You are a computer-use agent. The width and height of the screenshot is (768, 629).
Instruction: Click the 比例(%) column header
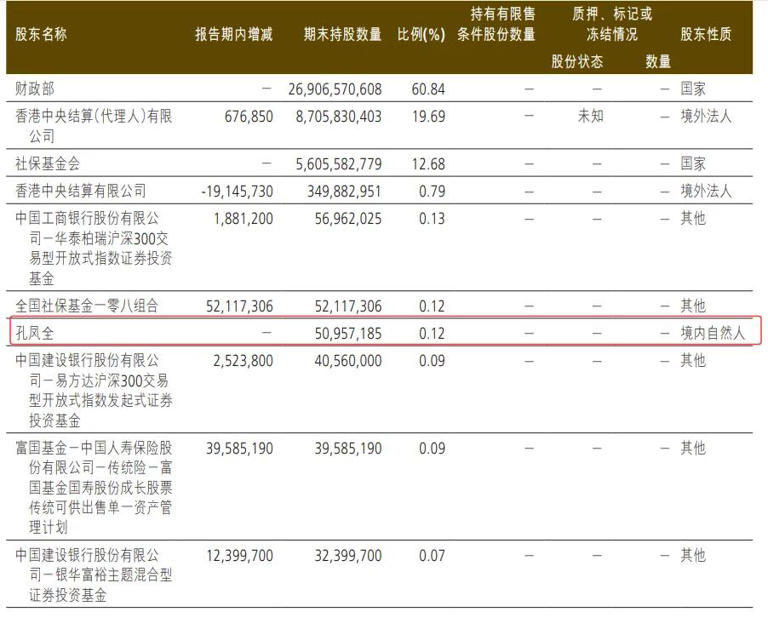coord(421,34)
